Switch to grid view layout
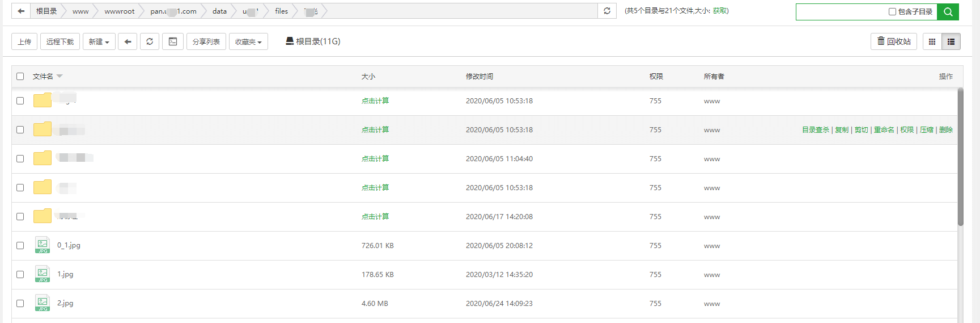This screenshot has height=323, width=980. (x=932, y=41)
